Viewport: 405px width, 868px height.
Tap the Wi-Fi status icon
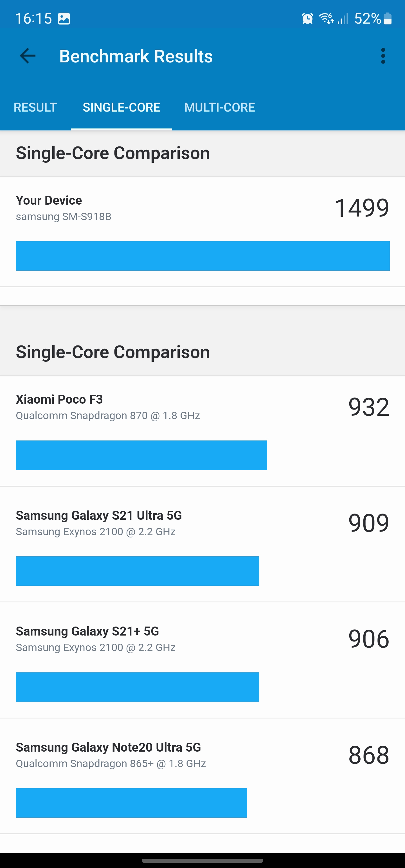[326, 19]
